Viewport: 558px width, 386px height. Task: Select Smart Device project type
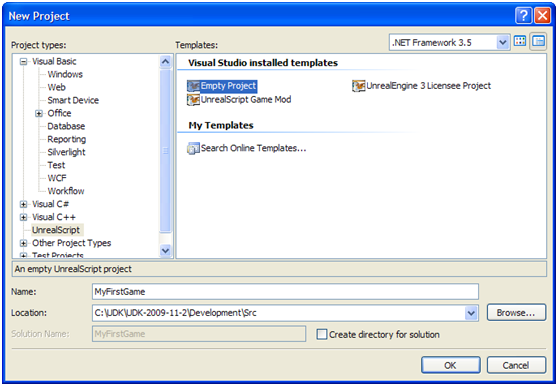[x=73, y=100]
